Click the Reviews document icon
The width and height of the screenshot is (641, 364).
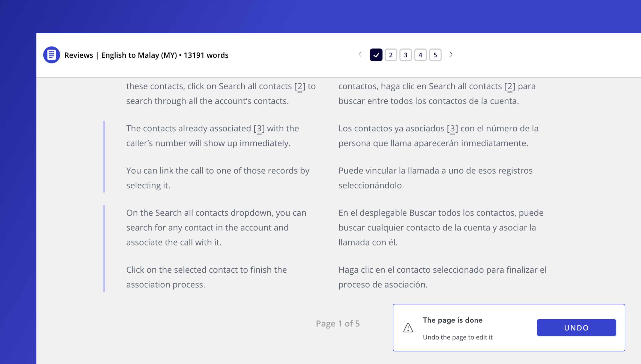point(52,55)
